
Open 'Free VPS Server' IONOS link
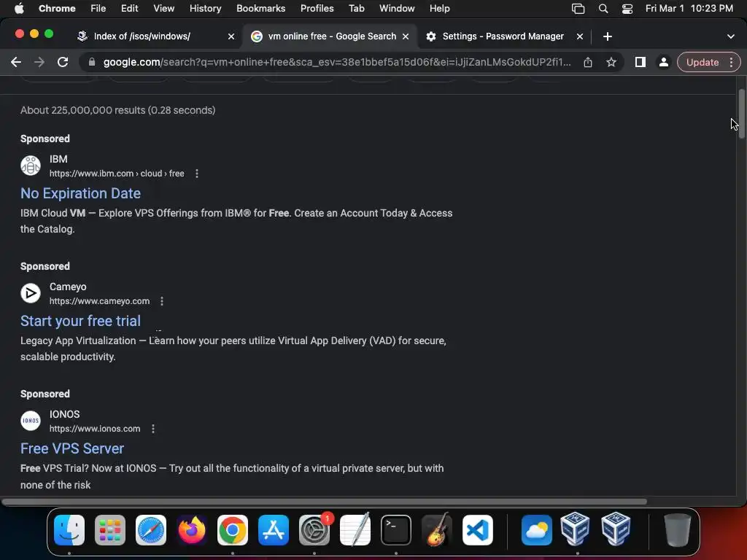72,448
